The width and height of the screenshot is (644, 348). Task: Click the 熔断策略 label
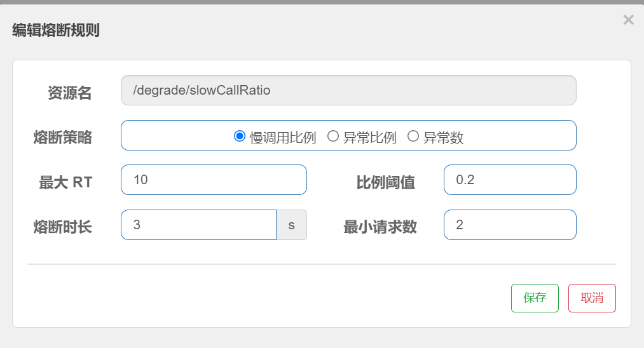click(x=62, y=137)
